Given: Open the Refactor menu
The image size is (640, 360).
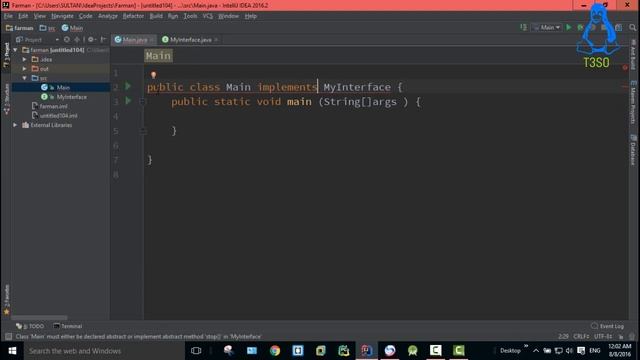Looking at the screenshot, I should tap(133, 16).
